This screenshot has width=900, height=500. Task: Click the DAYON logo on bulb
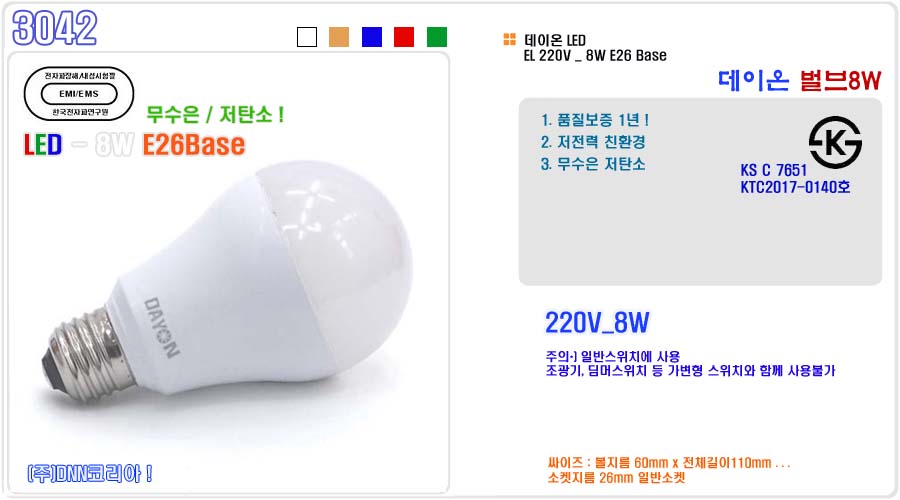pos(162,327)
